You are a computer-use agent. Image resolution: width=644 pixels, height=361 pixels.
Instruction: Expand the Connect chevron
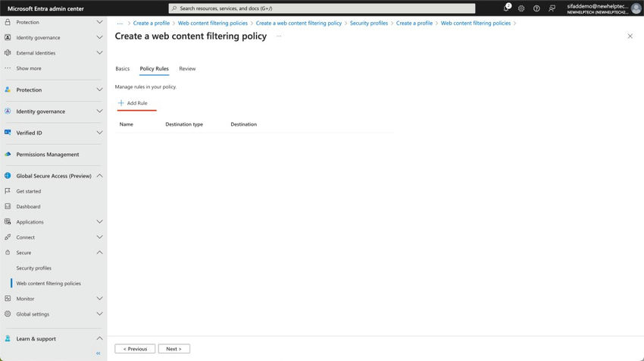click(x=99, y=237)
